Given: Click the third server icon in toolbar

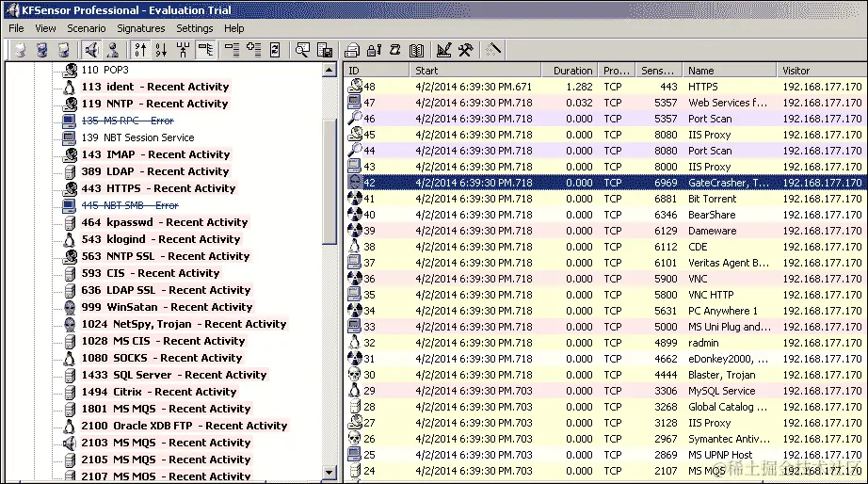Looking at the screenshot, I should point(64,50).
